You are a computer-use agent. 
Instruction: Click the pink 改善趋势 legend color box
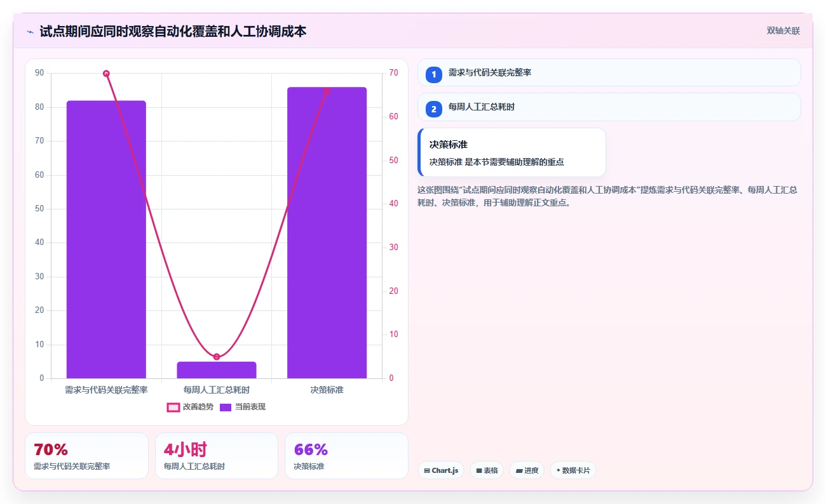(173, 407)
